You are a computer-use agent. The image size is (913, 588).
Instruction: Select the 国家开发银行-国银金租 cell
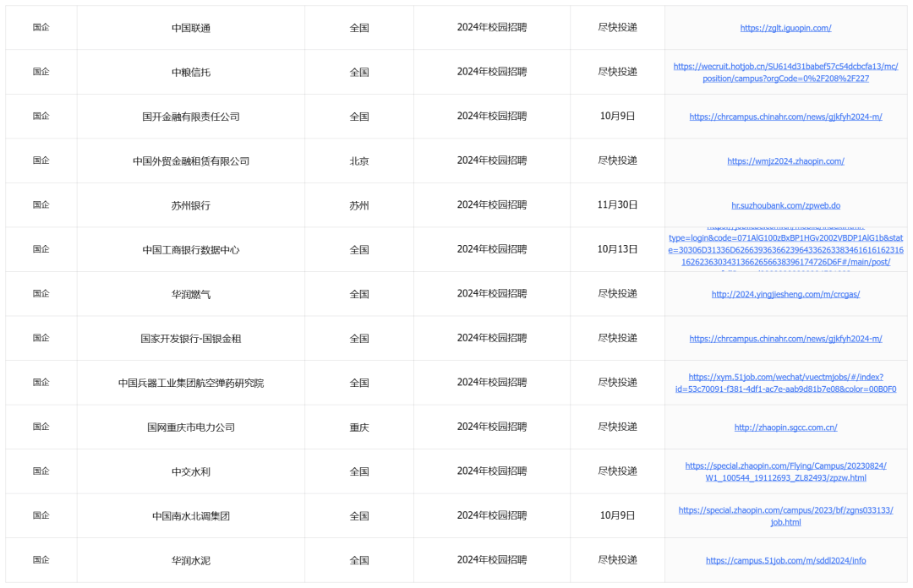[x=191, y=338]
